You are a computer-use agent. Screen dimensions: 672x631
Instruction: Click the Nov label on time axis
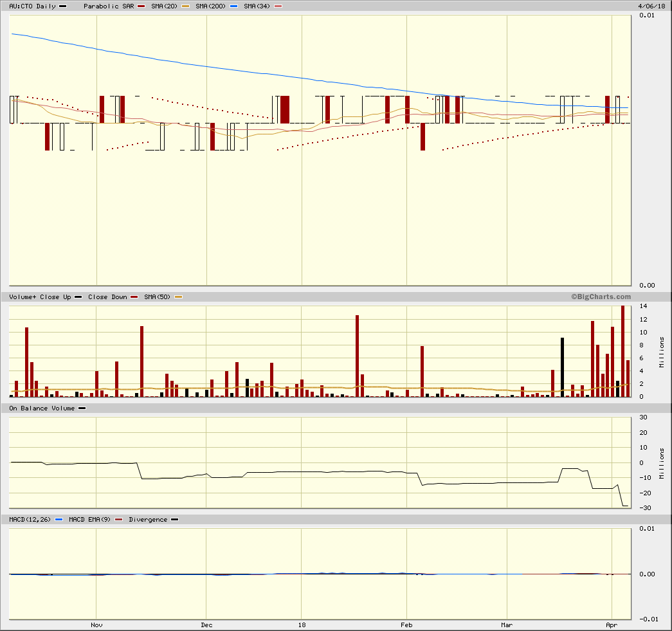pyautogui.click(x=96, y=625)
